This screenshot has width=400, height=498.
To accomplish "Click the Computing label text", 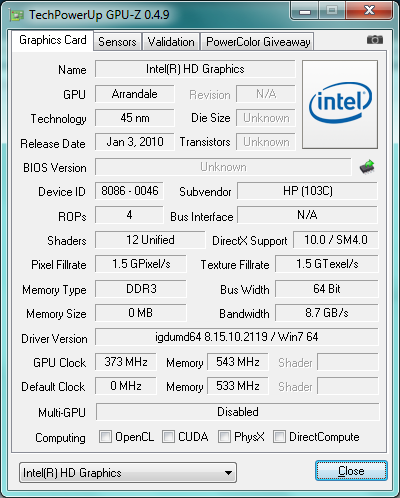I will 60,438.
